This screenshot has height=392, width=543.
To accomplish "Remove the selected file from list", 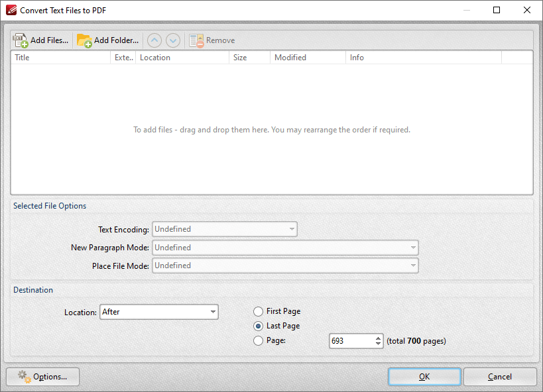I will click(x=212, y=40).
